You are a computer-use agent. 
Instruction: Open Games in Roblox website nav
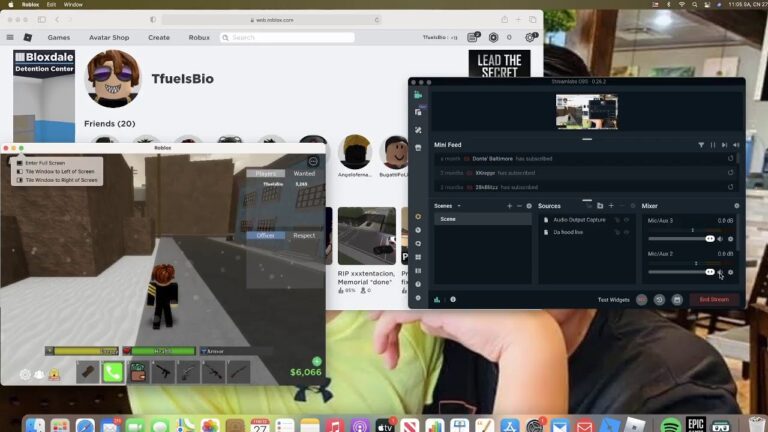pos(59,38)
